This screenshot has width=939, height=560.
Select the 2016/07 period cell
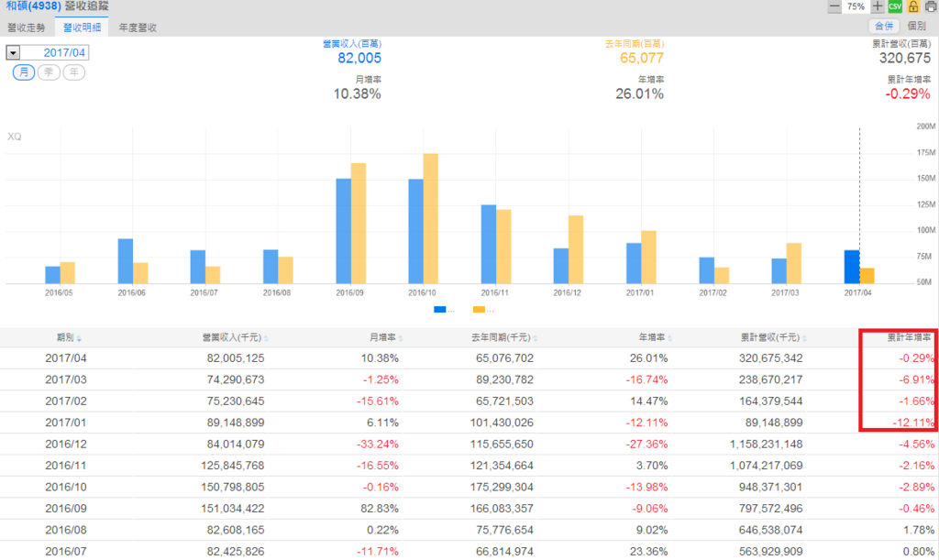click(66, 552)
